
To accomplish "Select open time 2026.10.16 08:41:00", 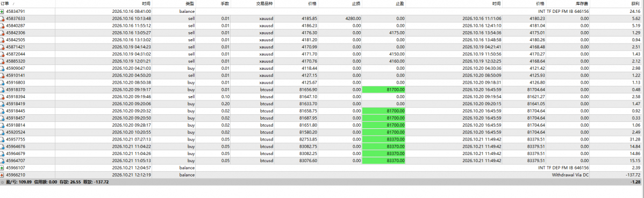I will coord(131,11).
